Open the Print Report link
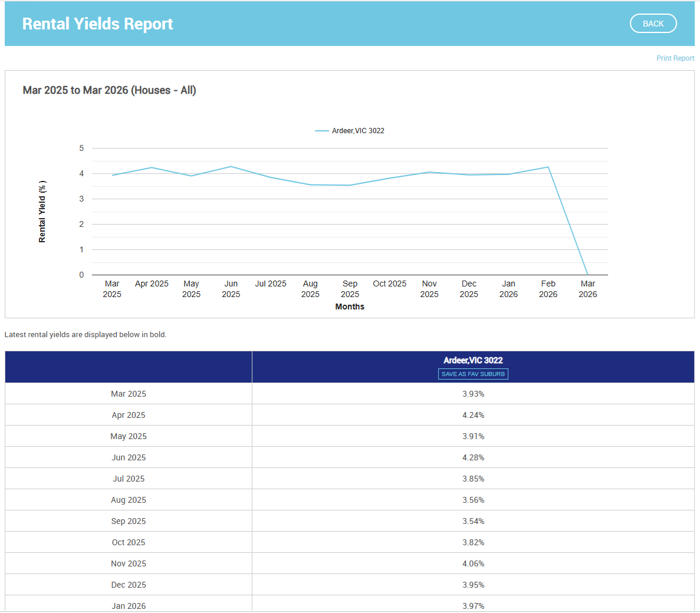 [675, 58]
